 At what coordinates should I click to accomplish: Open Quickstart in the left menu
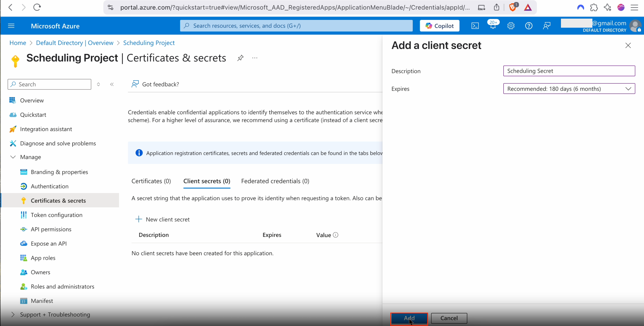coord(33,115)
